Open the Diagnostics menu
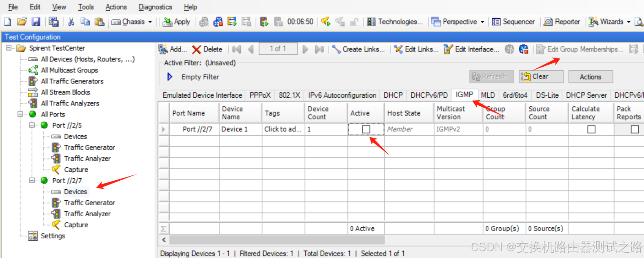Screen dimensions: 644x258 click(155, 7)
